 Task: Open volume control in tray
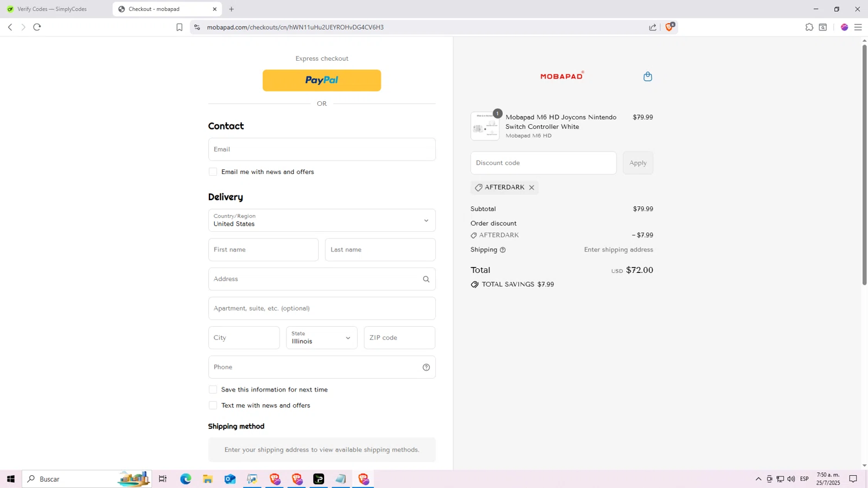791,479
